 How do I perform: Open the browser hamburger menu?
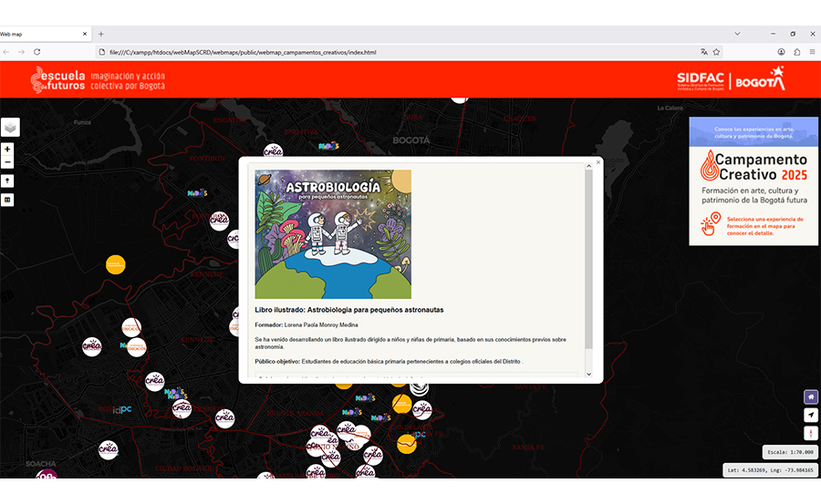[x=812, y=52]
